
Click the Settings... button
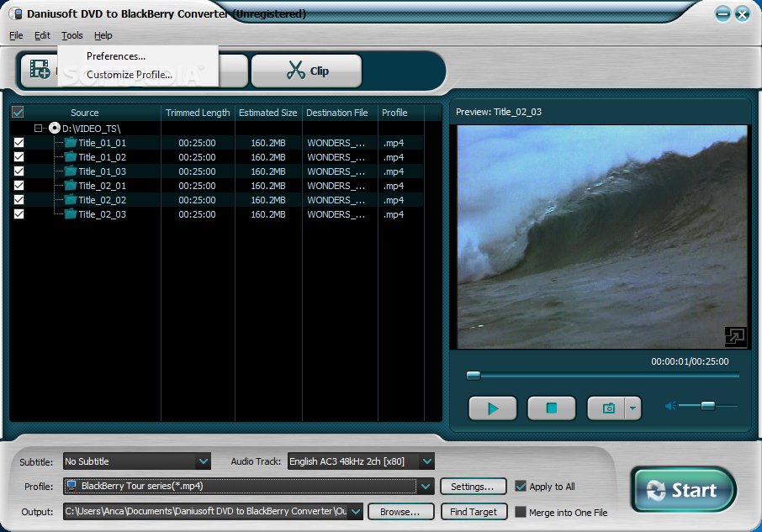coord(473,487)
